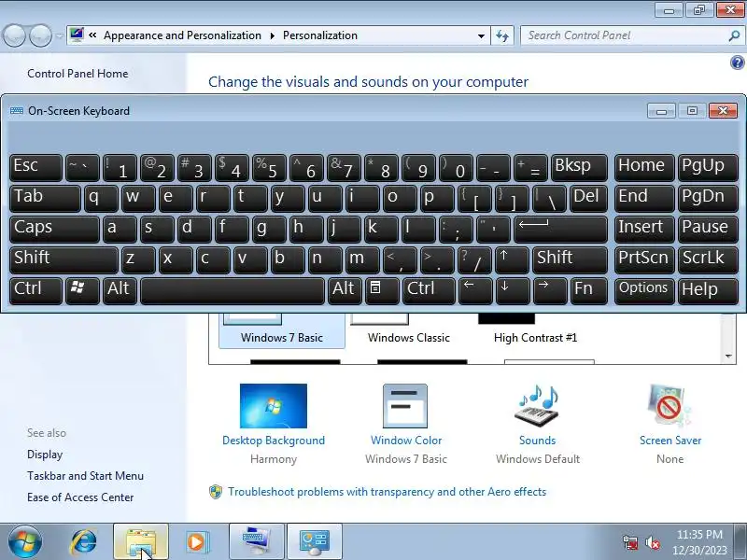
Task: Open the Sounds icon
Action: [x=537, y=407]
